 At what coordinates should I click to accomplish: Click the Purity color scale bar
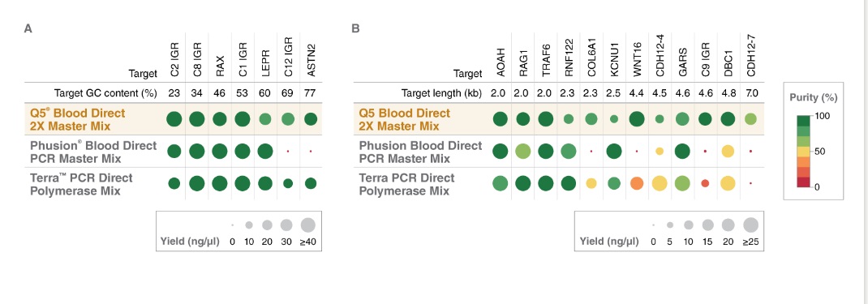point(806,152)
